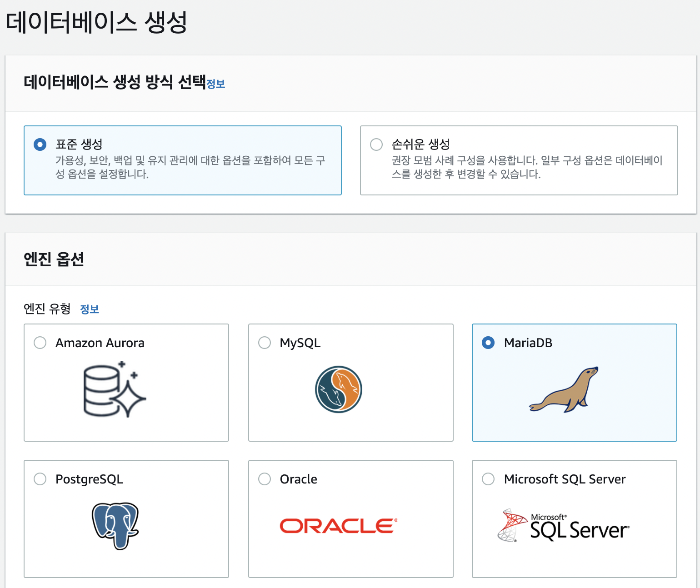This screenshot has height=588, width=700.
Task: Click the 표준 생성 label
Action: click(x=79, y=145)
